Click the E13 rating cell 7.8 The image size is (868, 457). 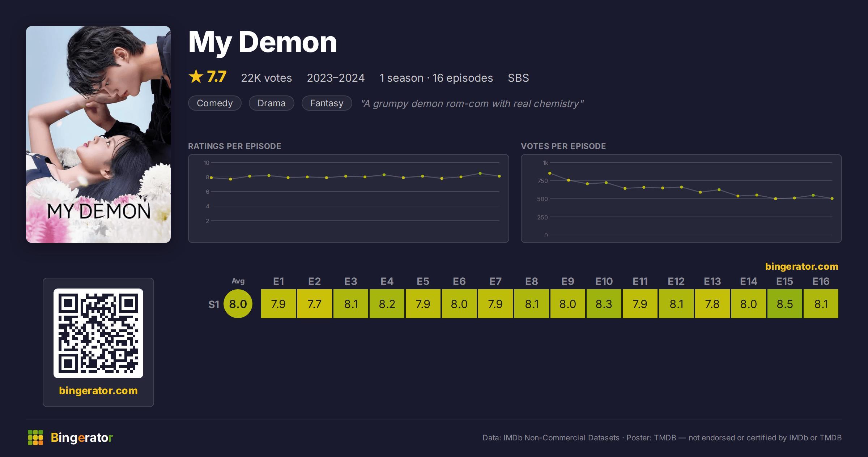coord(712,304)
